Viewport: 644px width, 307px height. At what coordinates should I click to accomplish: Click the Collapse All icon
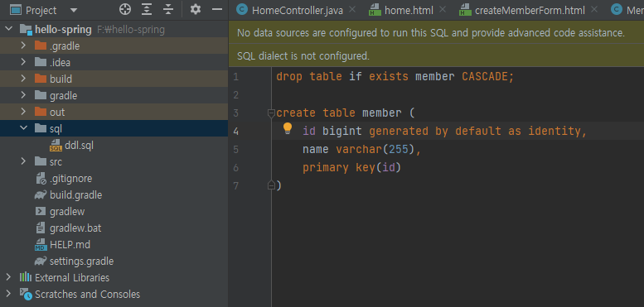168,9
